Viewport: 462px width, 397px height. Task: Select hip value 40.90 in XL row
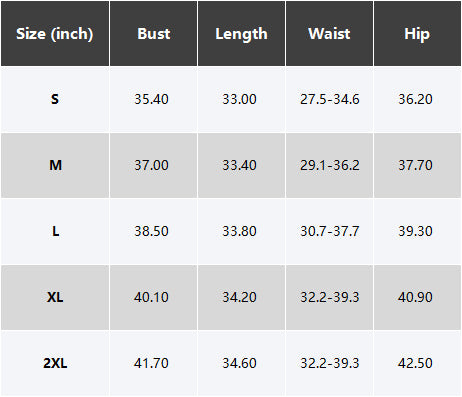pos(415,297)
